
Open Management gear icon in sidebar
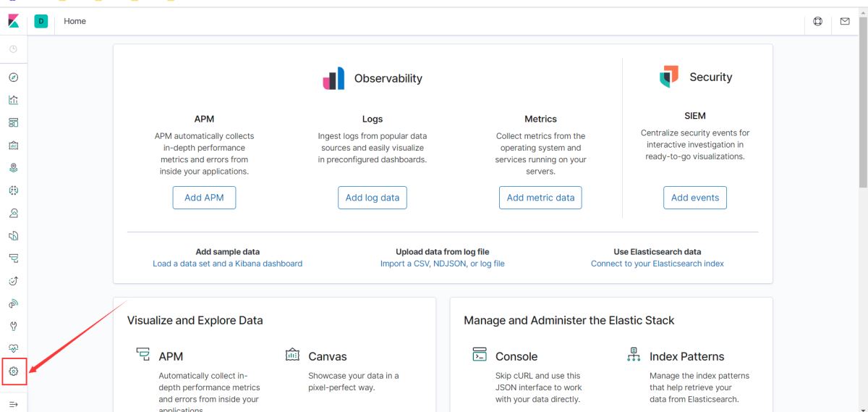click(13, 371)
